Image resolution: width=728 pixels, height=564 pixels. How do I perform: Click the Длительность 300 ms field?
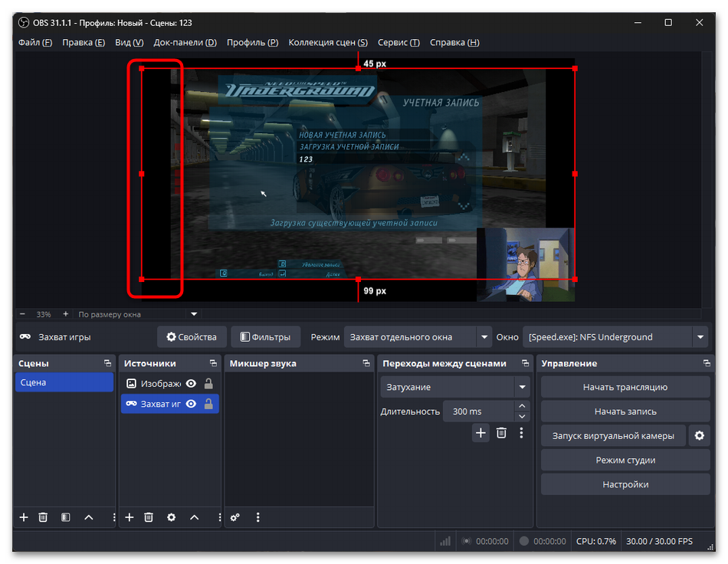click(x=479, y=412)
